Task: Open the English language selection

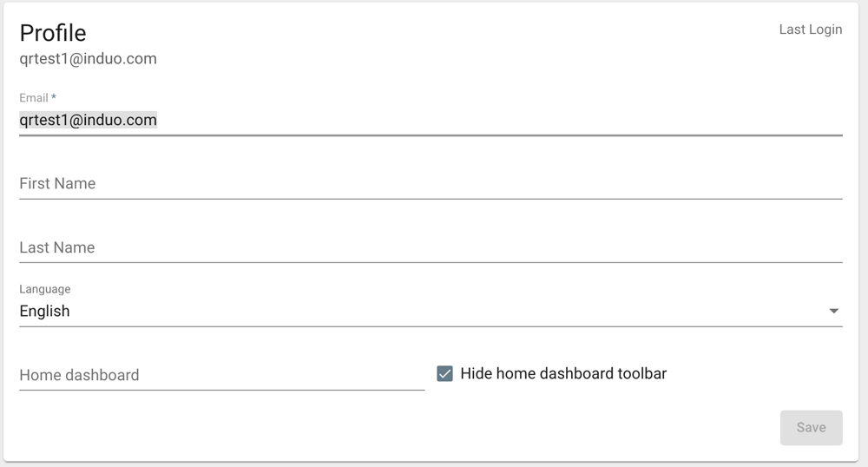Action: tap(44, 311)
